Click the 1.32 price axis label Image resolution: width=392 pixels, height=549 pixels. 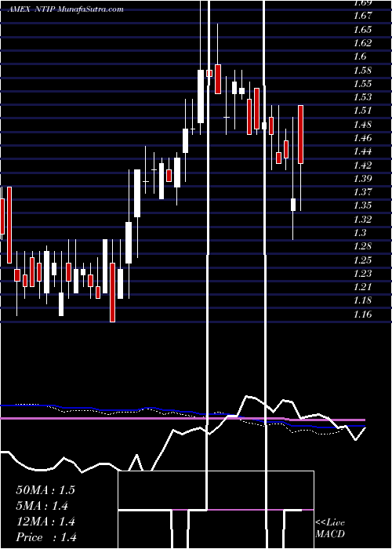362,219
